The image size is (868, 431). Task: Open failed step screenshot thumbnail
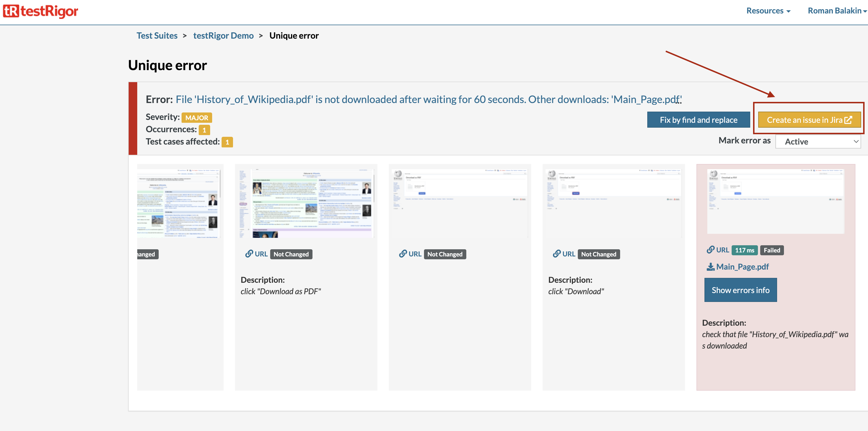click(x=775, y=201)
